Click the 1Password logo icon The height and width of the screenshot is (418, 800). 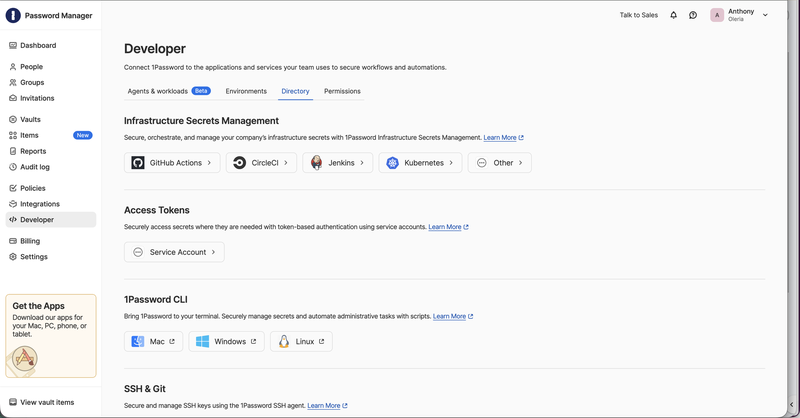pyautogui.click(x=13, y=15)
